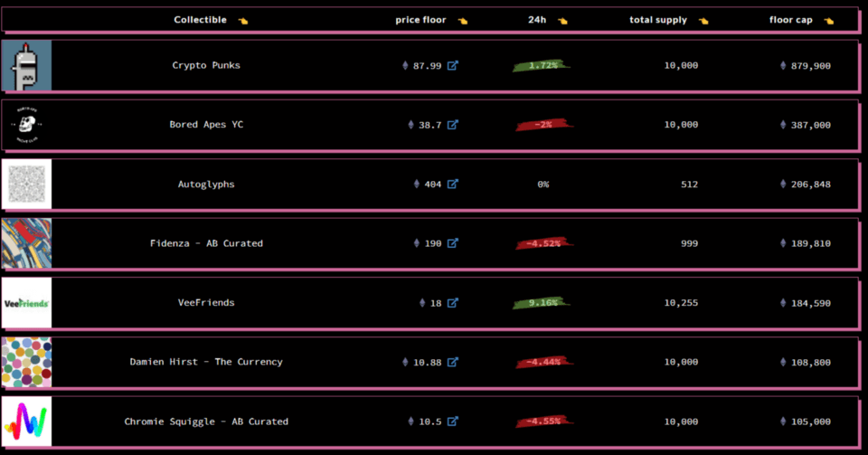Open the Chromie Squiggle rainbow thumbnail
868x455 pixels.
[26, 422]
